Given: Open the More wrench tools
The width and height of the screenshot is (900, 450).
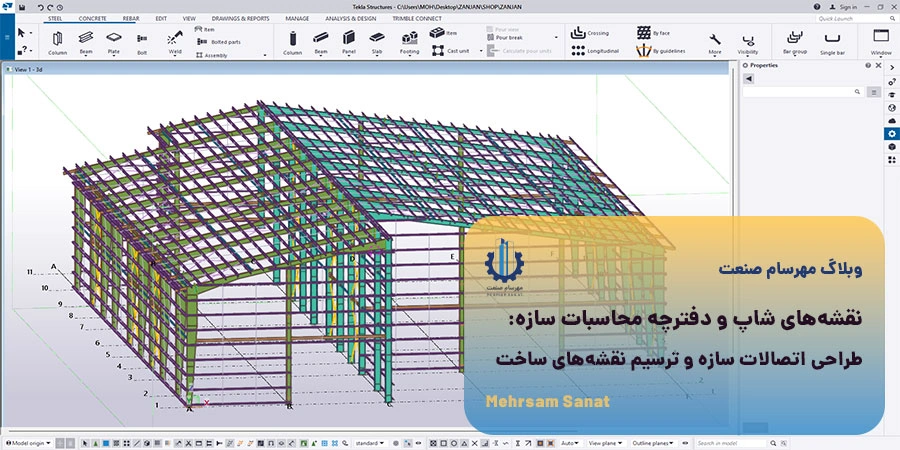Looking at the screenshot, I should pyautogui.click(x=715, y=44).
